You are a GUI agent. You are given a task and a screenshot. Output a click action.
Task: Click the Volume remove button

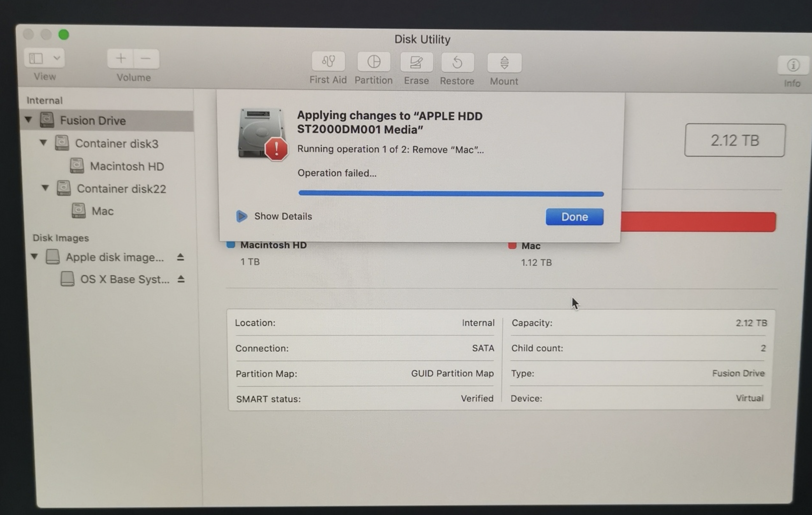point(146,58)
